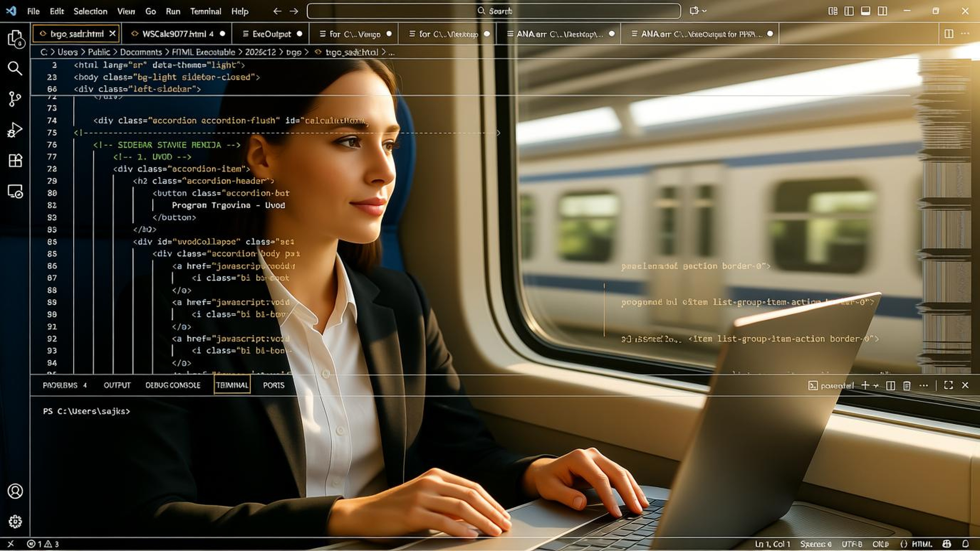980x551 pixels.
Task: Click Ln 1, Col 1 cursor position
Action: point(773,544)
